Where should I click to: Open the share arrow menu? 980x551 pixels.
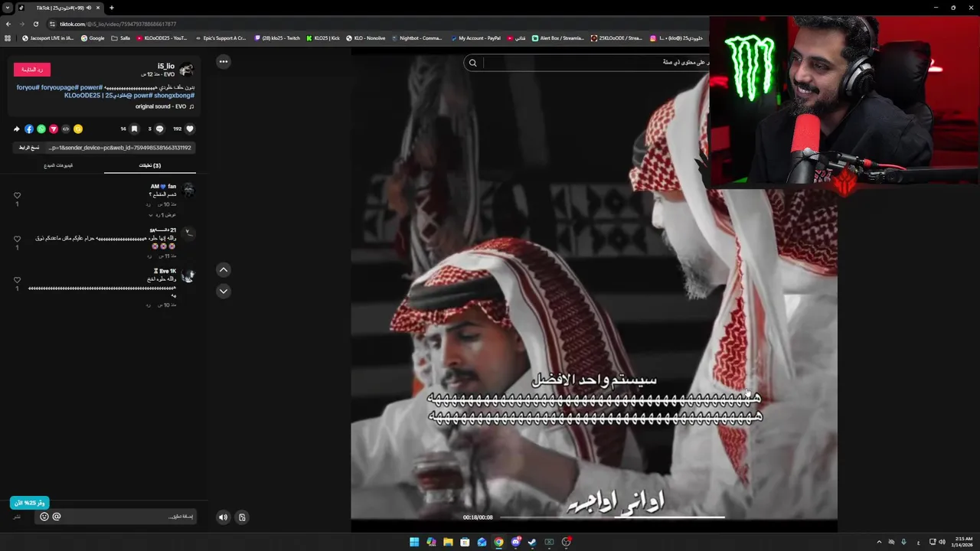pyautogui.click(x=17, y=129)
